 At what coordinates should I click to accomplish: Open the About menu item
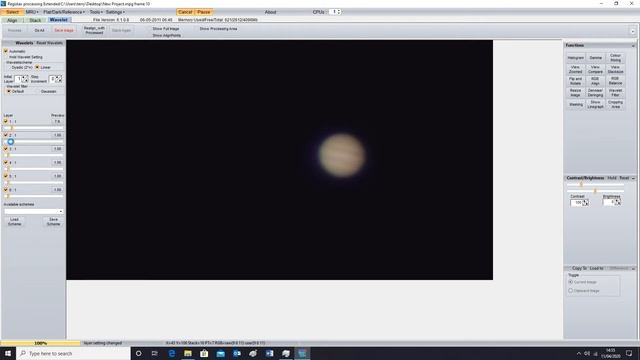[270, 12]
